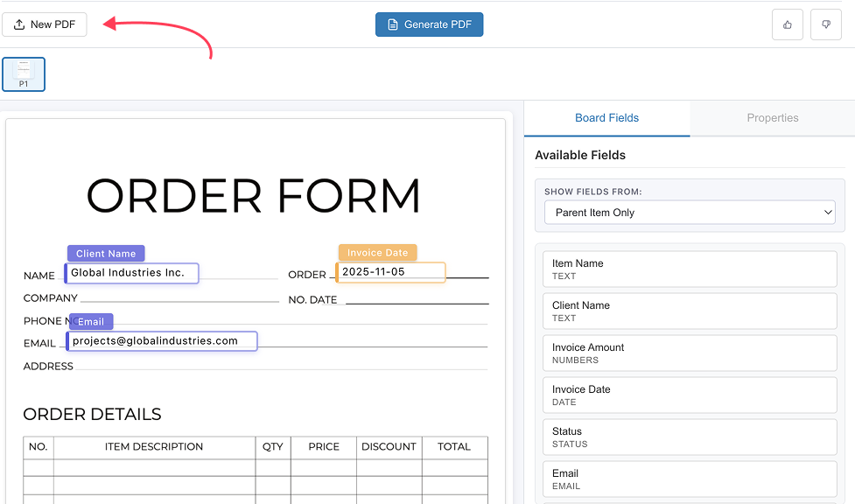855x504 pixels.
Task: Select the Invoice Amount numbers field
Action: coord(689,353)
